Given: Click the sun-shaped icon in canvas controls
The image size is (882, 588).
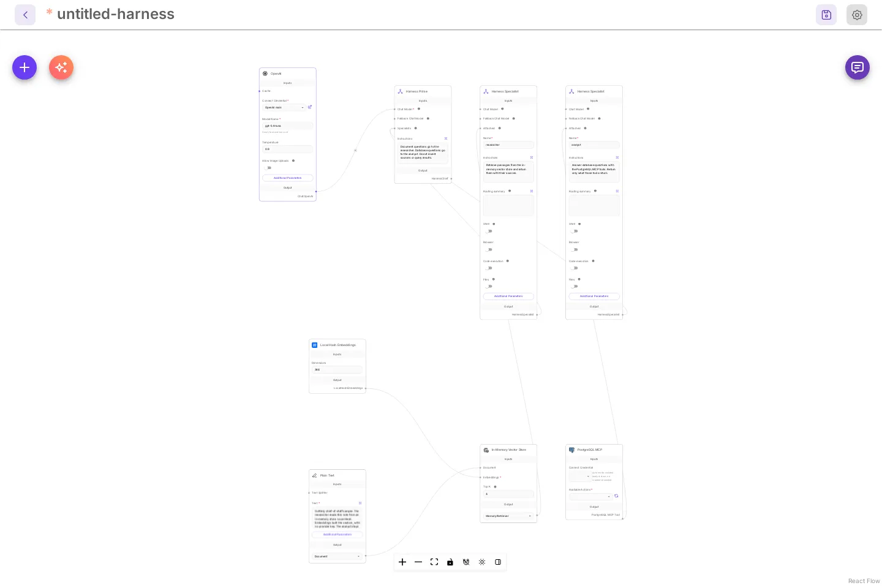Looking at the screenshot, I should click(482, 562).
